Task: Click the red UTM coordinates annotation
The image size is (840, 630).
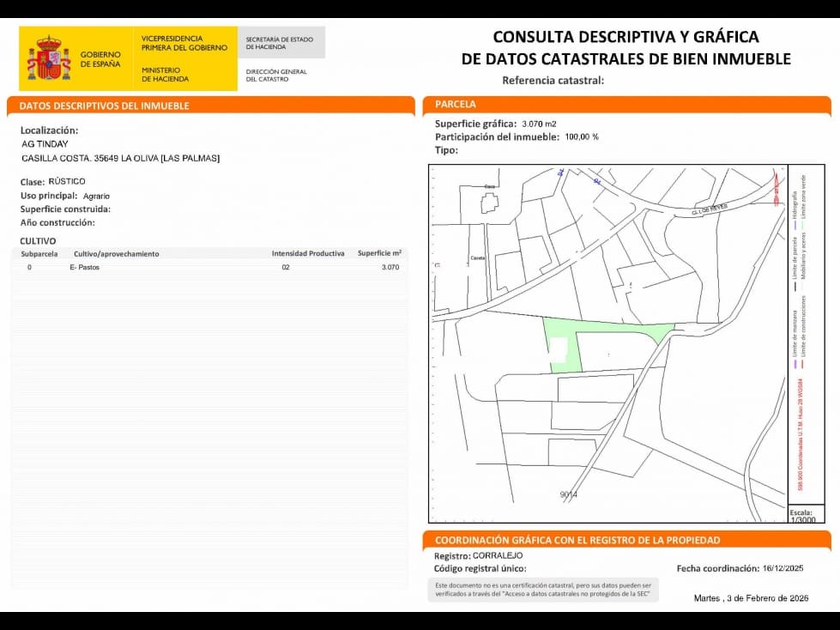Action: pyautogui.click(x=801, y=433)
